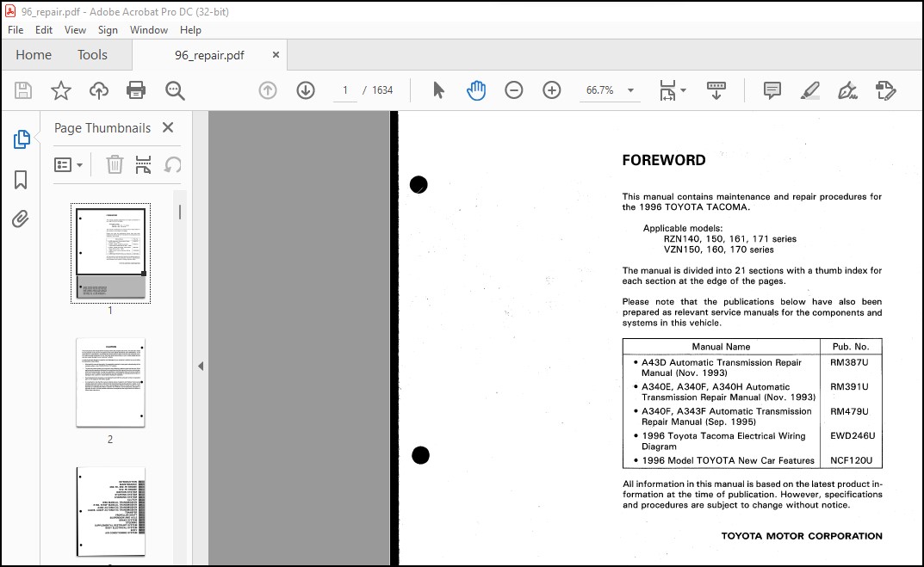Open the Sign menu
Viewport: 924px width, 567px height.
(x=108, y=30)
